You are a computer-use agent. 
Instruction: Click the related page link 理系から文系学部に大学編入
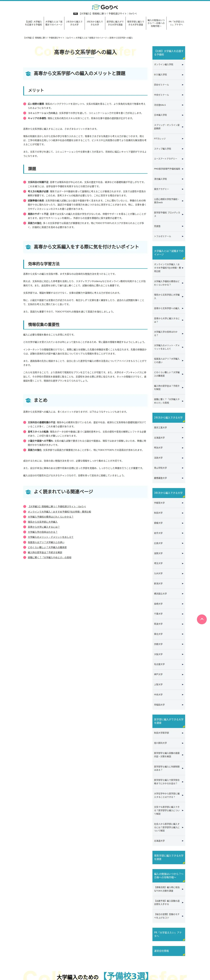click(43, 522)
